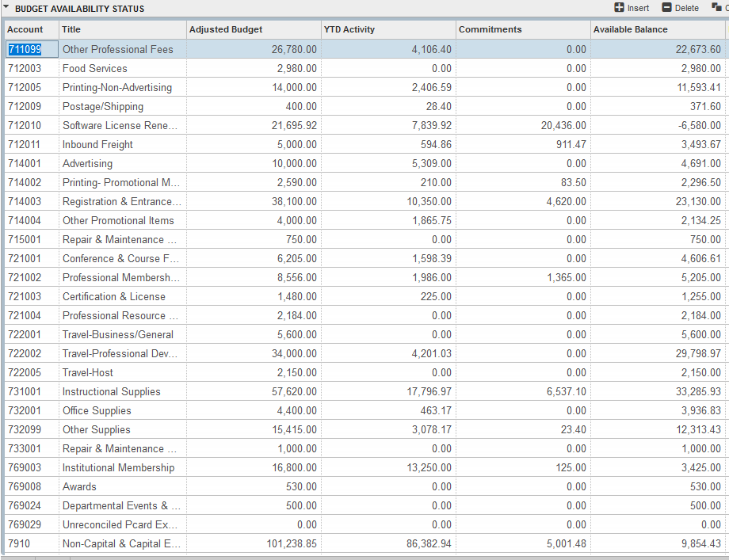Select the Printing- Promotional M... title

pos(121,183)
